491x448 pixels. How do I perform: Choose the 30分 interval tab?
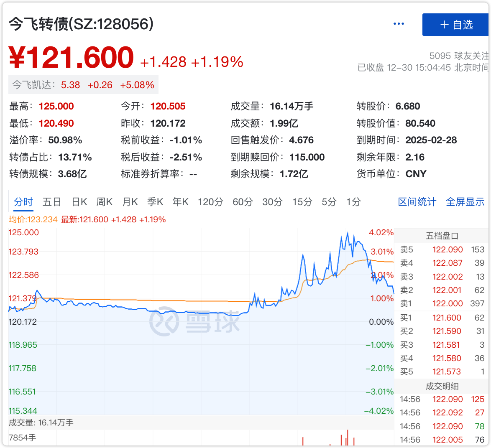[272, 202]
